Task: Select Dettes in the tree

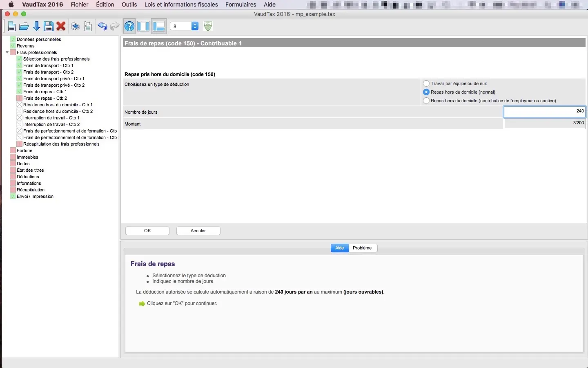Action: [x=23, y=164]
